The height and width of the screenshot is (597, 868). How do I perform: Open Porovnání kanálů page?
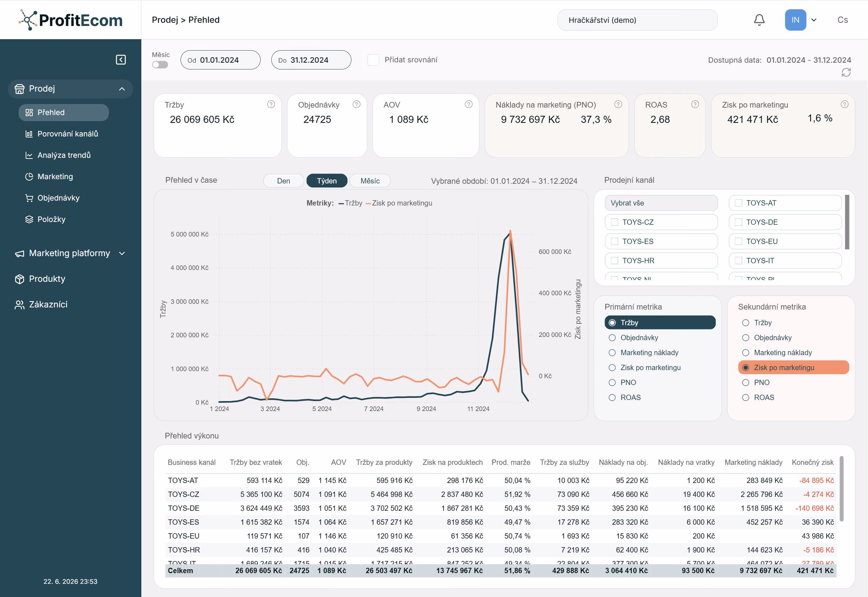pos(67,134)
